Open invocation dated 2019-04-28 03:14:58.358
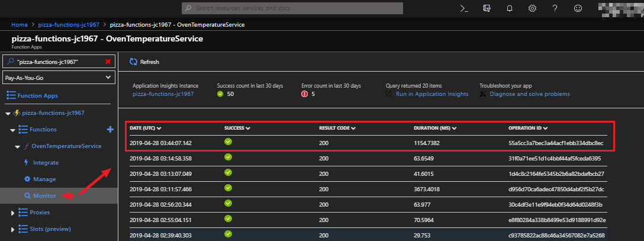Viewport: 644px width, 241px height. 160,159
